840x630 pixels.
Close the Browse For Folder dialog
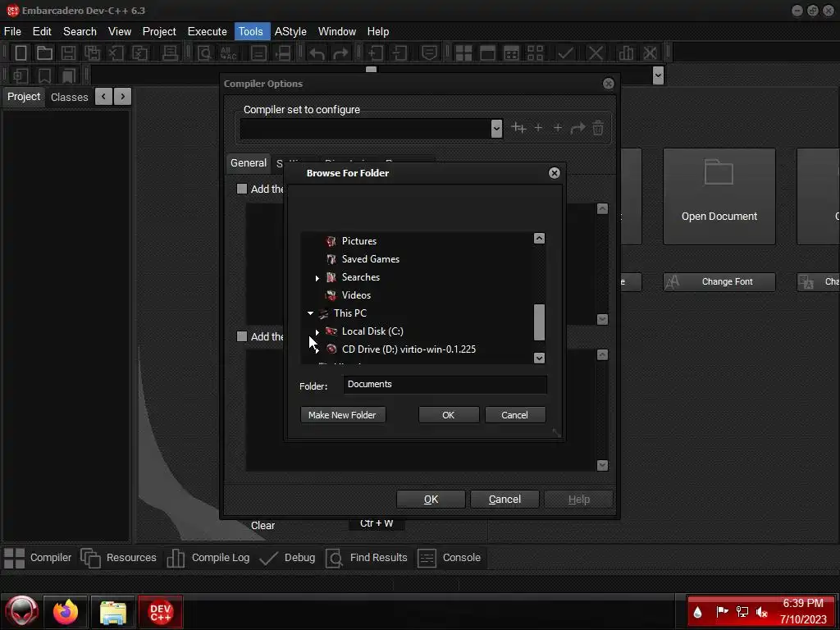555,173
